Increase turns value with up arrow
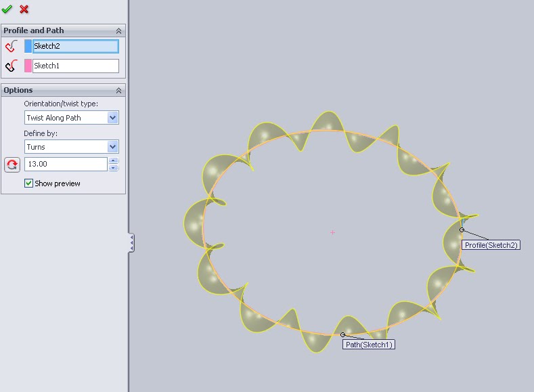Image resolution: width=534 pixels, height=392 pixels. tap(114, 160)
